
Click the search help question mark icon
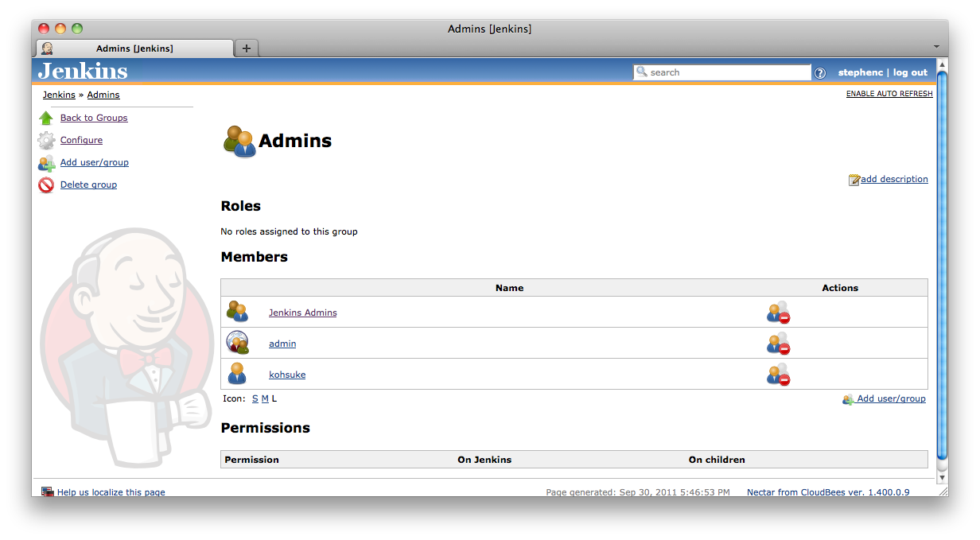[x=819, y=73]
